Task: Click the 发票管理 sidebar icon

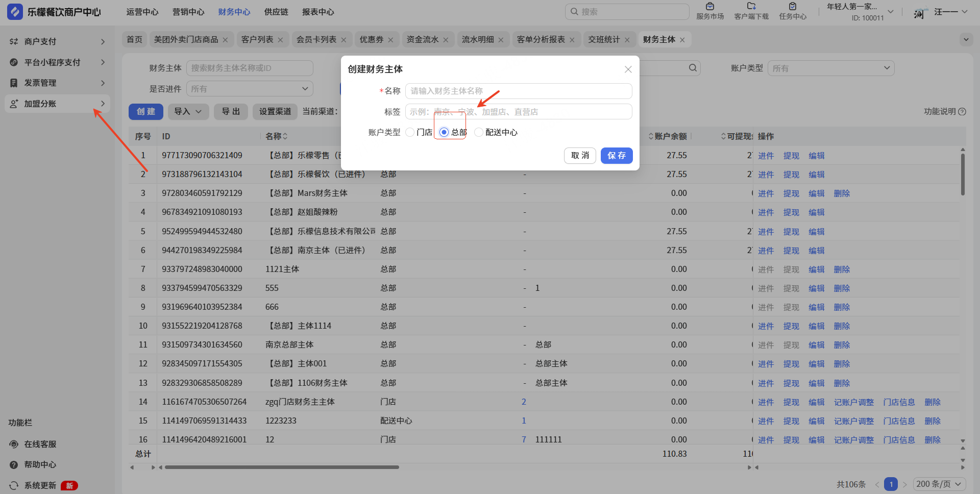Action: click(14, 83)
